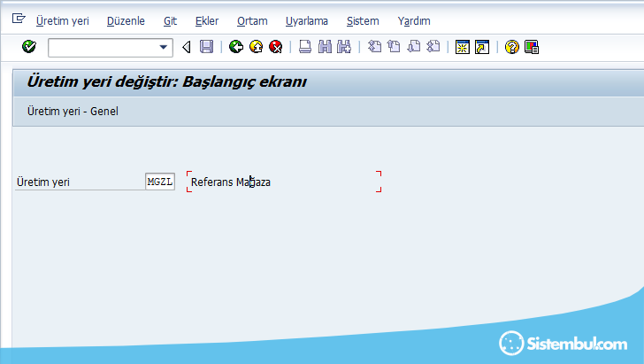The width and height of the screenshot is (644, 364).
Task: Click the Previous Page icon
Action: (394, 47)
